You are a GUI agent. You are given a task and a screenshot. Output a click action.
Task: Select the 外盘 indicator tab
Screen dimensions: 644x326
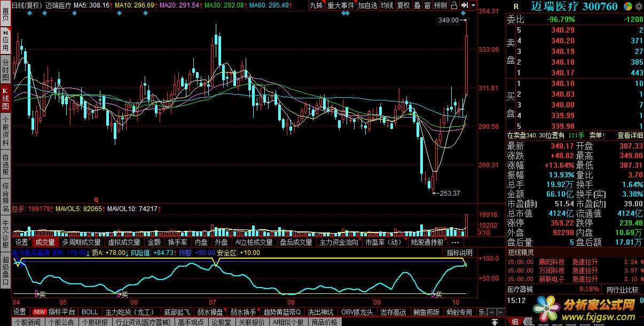pos(221,242)
